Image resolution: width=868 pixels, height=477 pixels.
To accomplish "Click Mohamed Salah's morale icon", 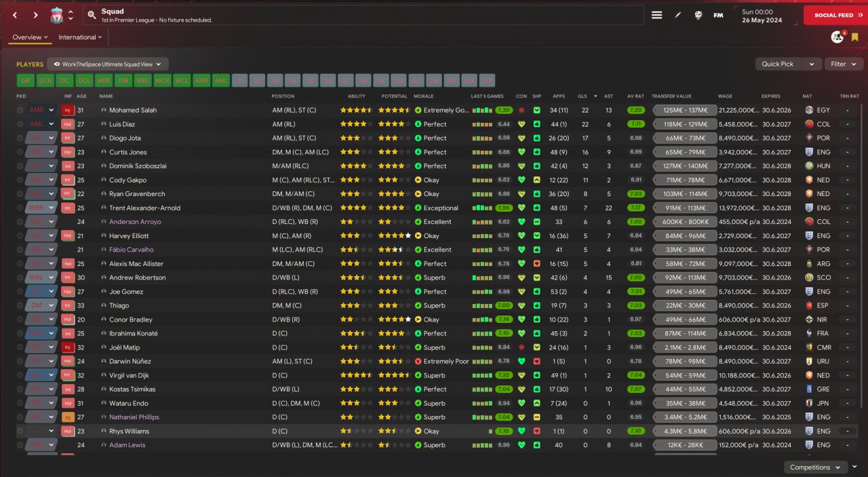I will tap(418, 110).
